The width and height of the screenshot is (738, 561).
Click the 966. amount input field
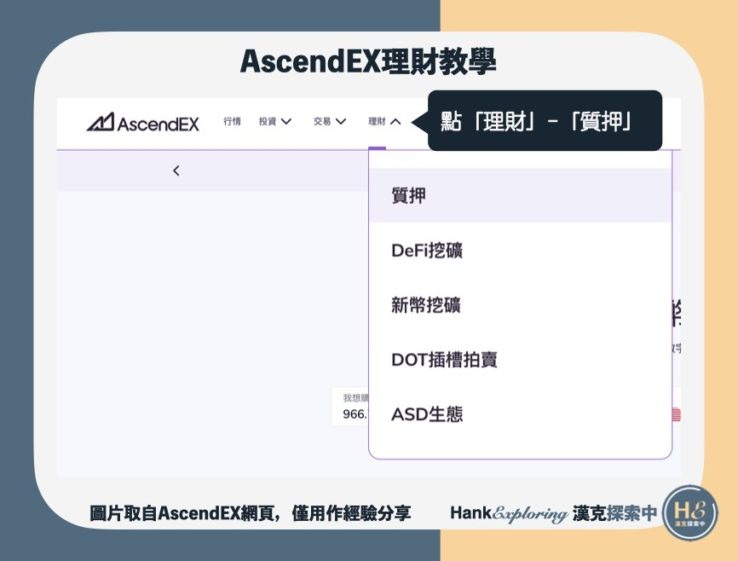(x=351, y=406)
